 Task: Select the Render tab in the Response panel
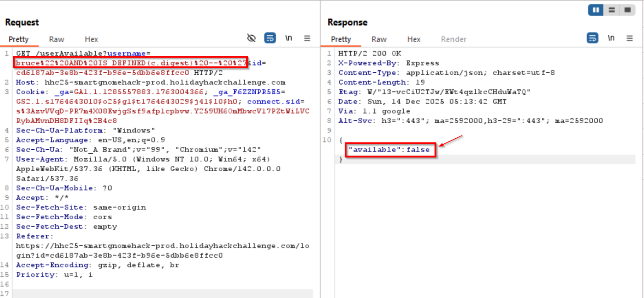click(x=453, y=39)
